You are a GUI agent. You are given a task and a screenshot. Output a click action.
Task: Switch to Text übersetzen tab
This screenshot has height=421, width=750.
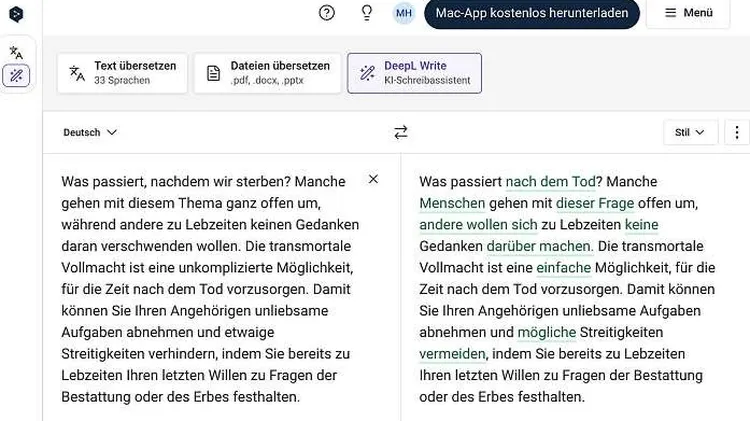[x=122, y=73]
